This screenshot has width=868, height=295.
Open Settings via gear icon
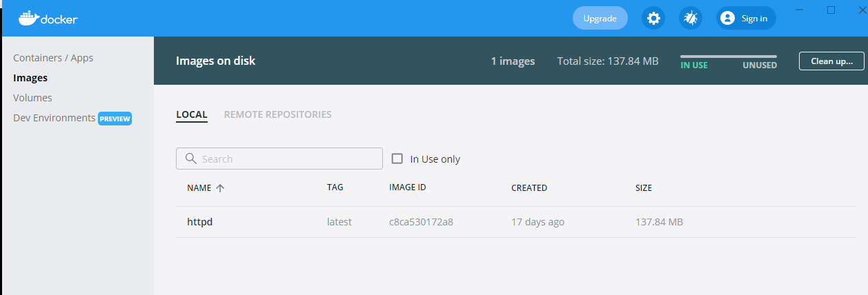(x=653, y=19)
